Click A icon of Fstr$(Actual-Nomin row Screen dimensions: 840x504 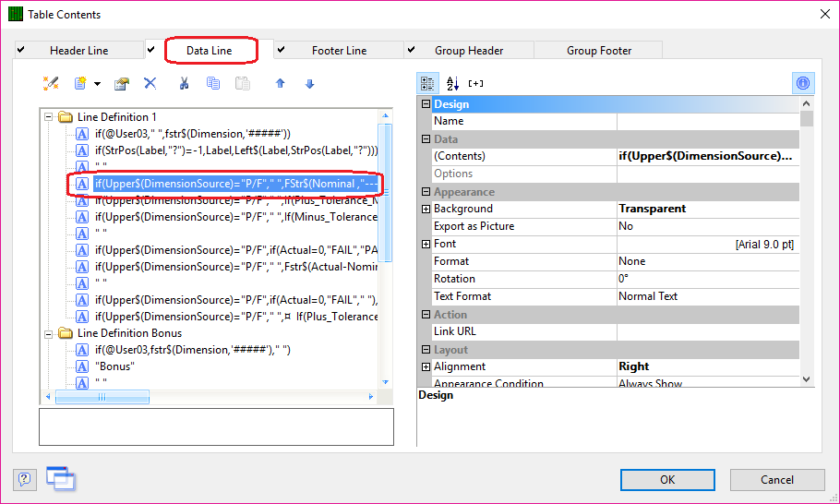pyautogui.click(x=82, y=267)
